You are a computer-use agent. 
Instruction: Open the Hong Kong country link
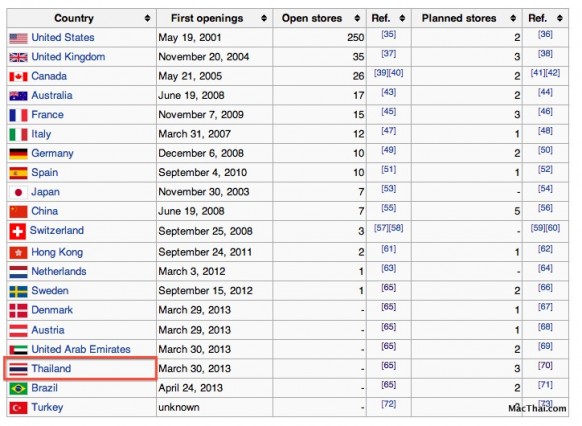coord(57,252)
